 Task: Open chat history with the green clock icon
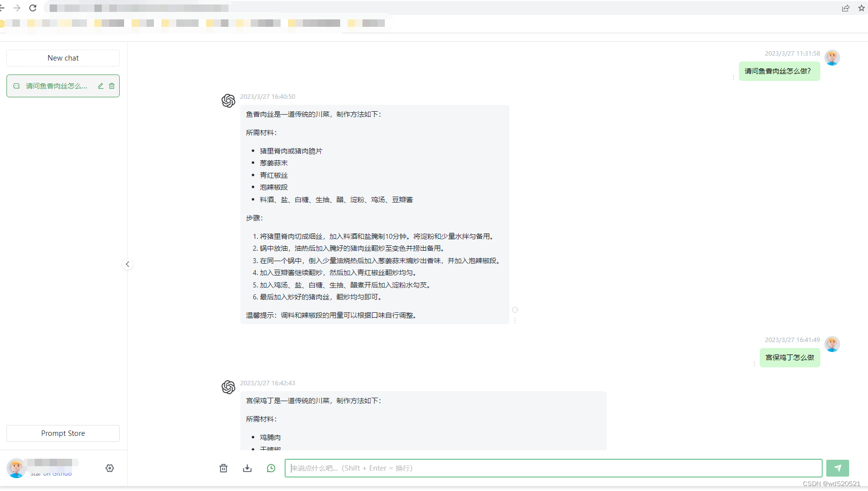click(271, 468)
